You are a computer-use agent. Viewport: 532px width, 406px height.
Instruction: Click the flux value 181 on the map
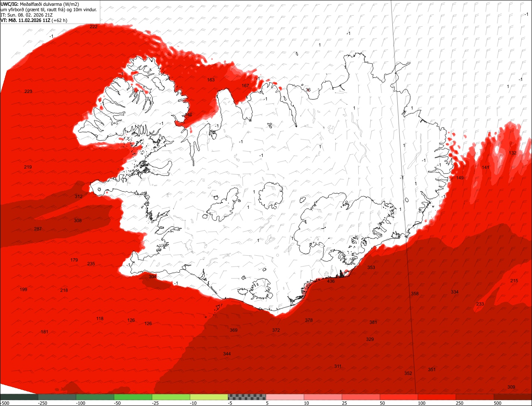(x=44, y=332)
